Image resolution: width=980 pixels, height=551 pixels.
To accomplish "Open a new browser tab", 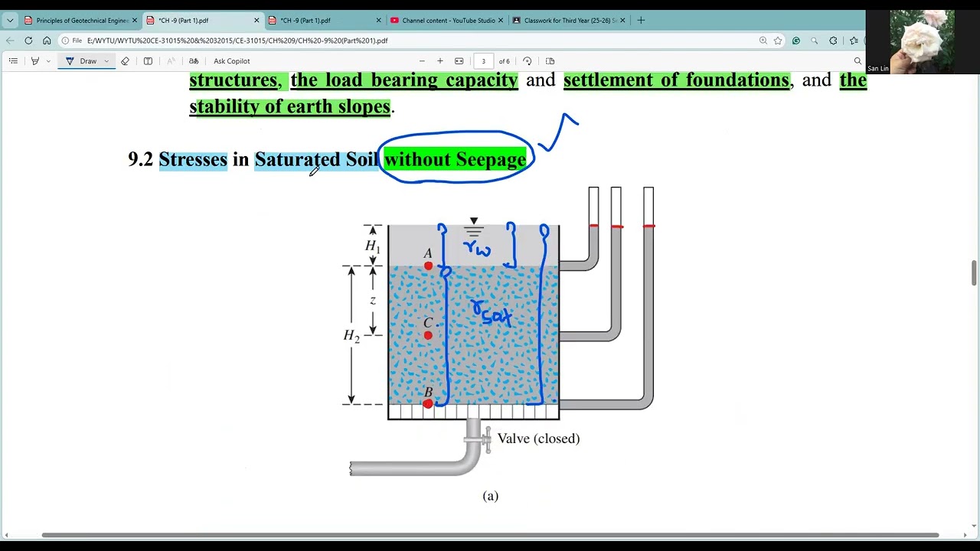I will pyautogui.click(x=641, y=21).
